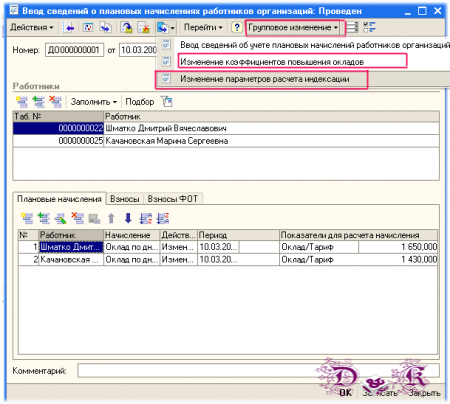Click the Закрыть button
The height and width of the screenshot is (404, 450).
424,393
